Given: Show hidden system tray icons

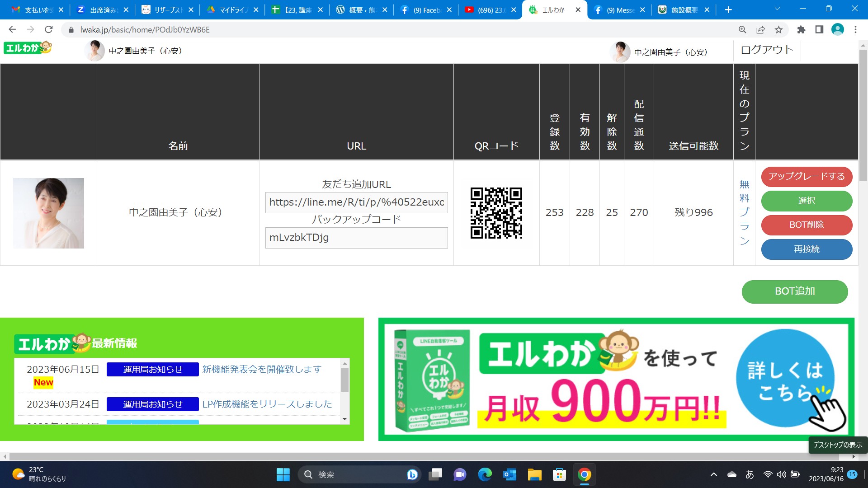Looking at the screenshot, I should tap(714, 474).
